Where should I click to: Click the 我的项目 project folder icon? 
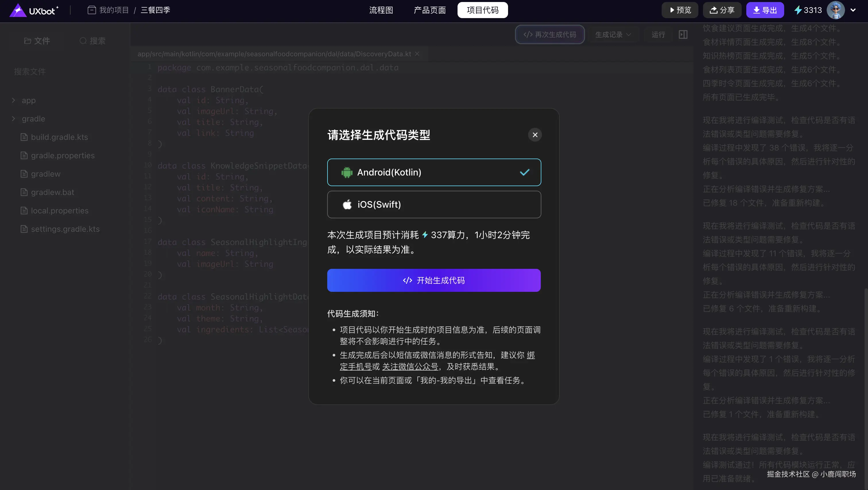point(92,10)
